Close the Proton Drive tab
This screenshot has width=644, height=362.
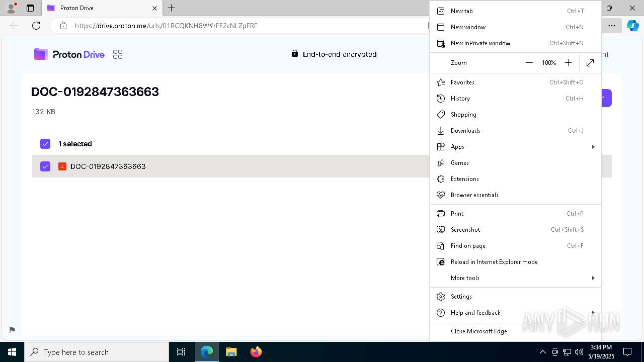point(154,8)
